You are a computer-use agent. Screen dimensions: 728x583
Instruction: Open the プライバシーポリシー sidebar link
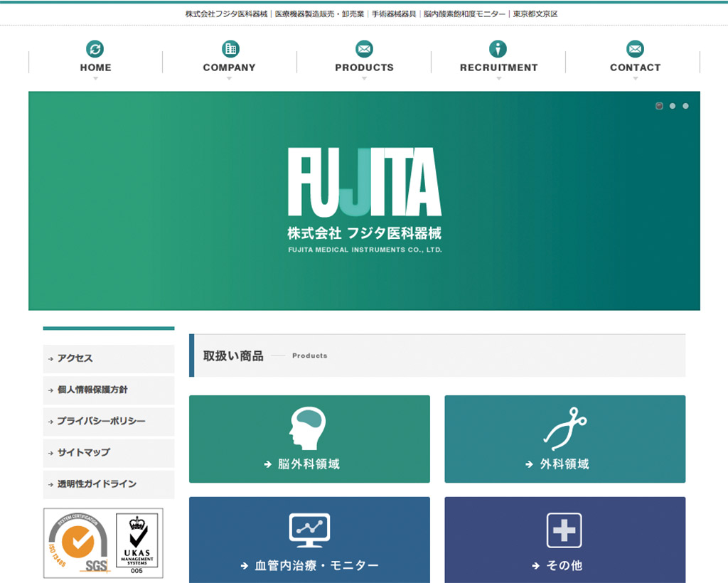pyautogui.click(x=109, y=422)
